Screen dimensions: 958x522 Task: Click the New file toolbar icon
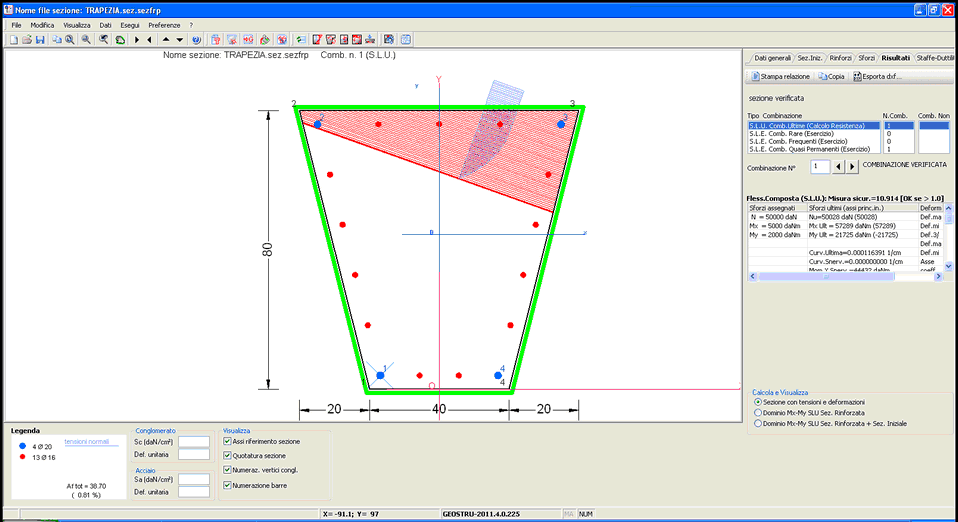pos(13,40)
